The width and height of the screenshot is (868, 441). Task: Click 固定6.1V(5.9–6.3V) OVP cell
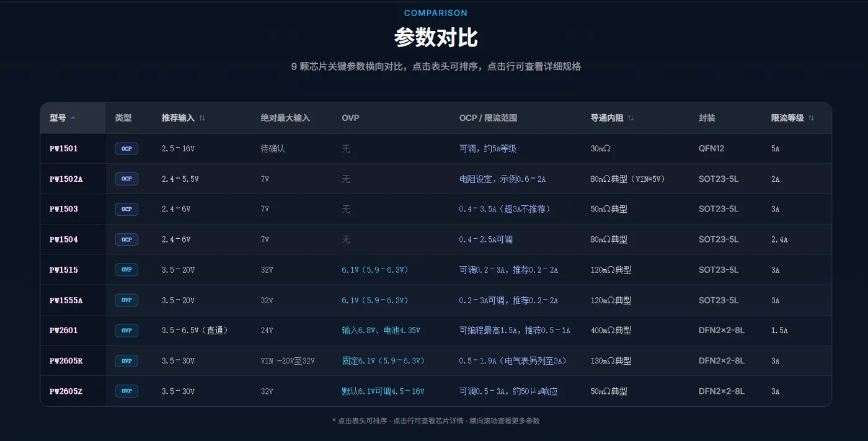pyautogui.click(x=383, y=361)
